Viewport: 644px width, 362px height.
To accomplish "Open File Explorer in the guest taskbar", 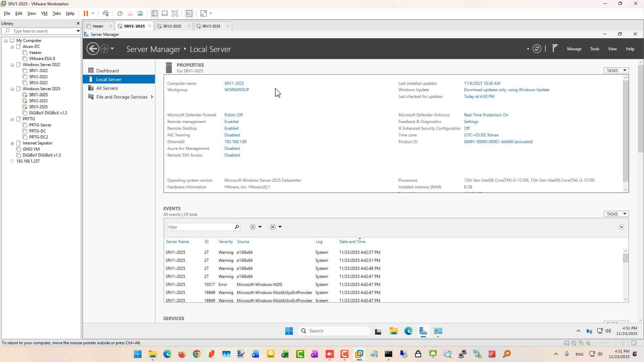I will point(393,331).
